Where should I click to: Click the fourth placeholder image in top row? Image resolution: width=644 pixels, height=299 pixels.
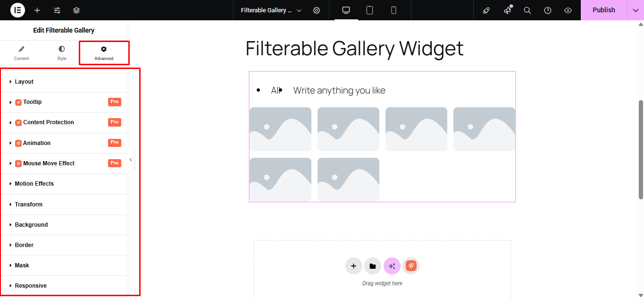pyautogui.click(x=484, y=129)
